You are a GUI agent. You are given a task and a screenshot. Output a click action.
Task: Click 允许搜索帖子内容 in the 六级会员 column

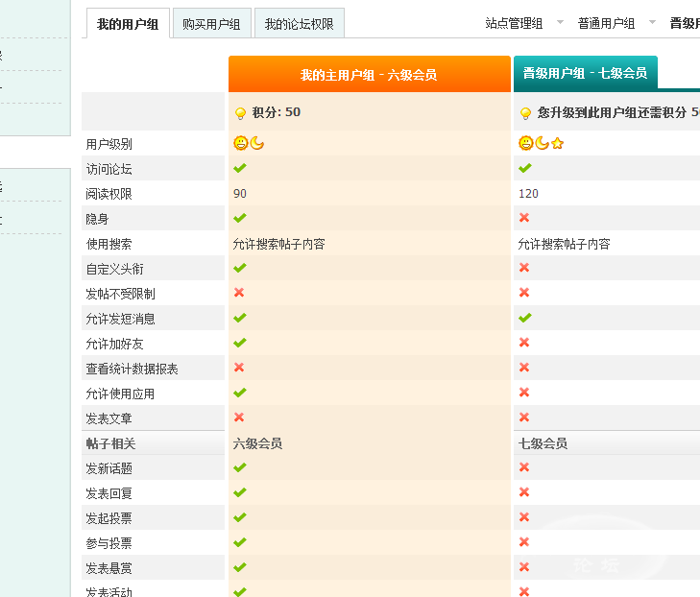click(x=279, y=244)
